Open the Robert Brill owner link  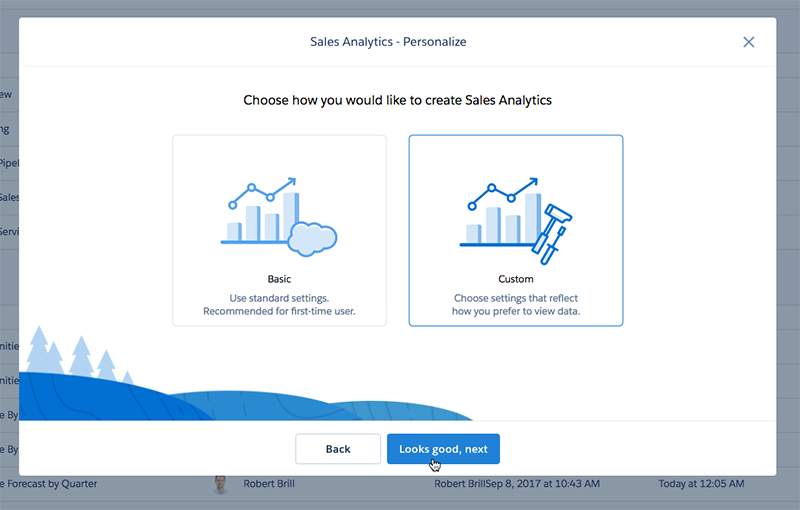(269, 483)
